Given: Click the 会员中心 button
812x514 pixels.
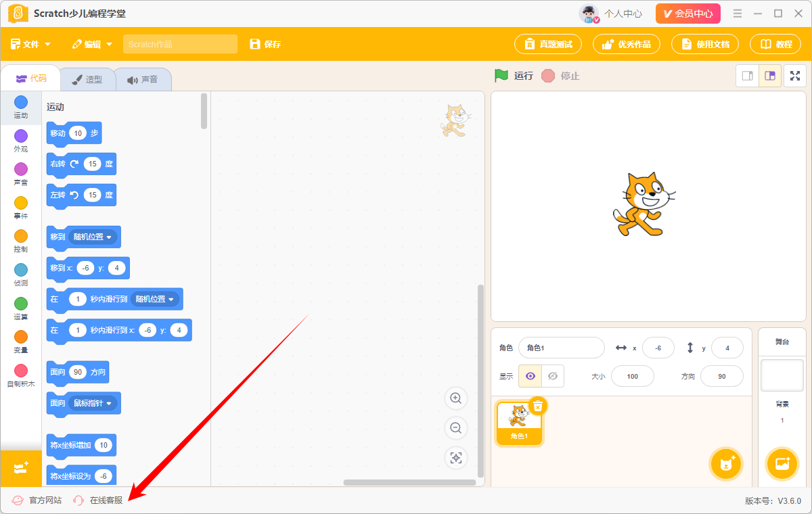Looking at the screenshot, I should [688, 14].
